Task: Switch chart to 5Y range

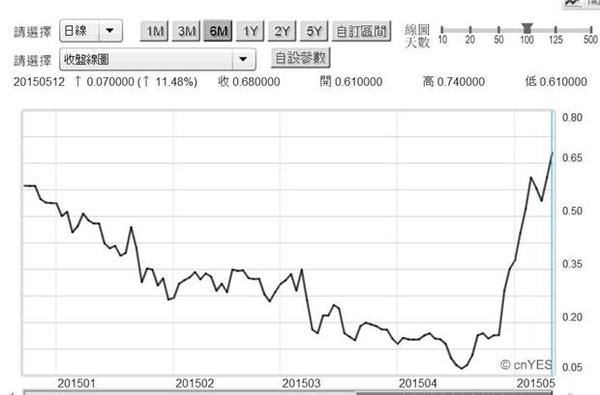Action: (314, 31)
